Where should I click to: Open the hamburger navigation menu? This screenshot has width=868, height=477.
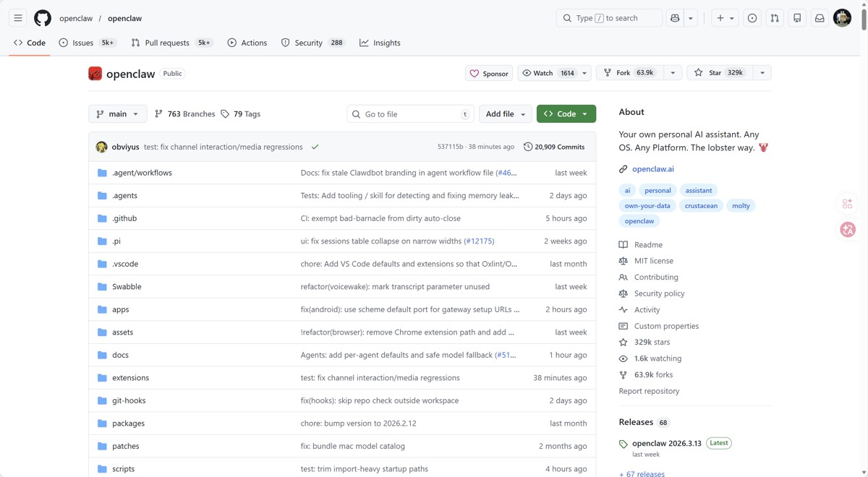[x=18, y=18]
